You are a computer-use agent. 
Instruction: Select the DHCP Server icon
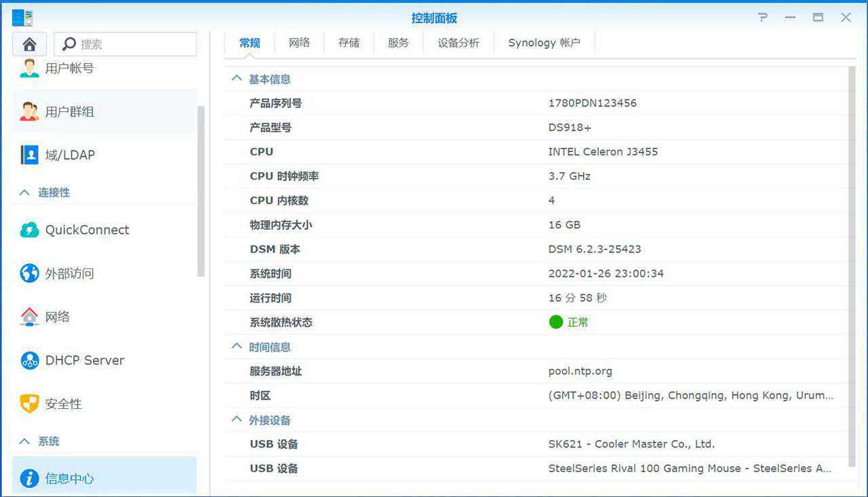coord(29,360)
